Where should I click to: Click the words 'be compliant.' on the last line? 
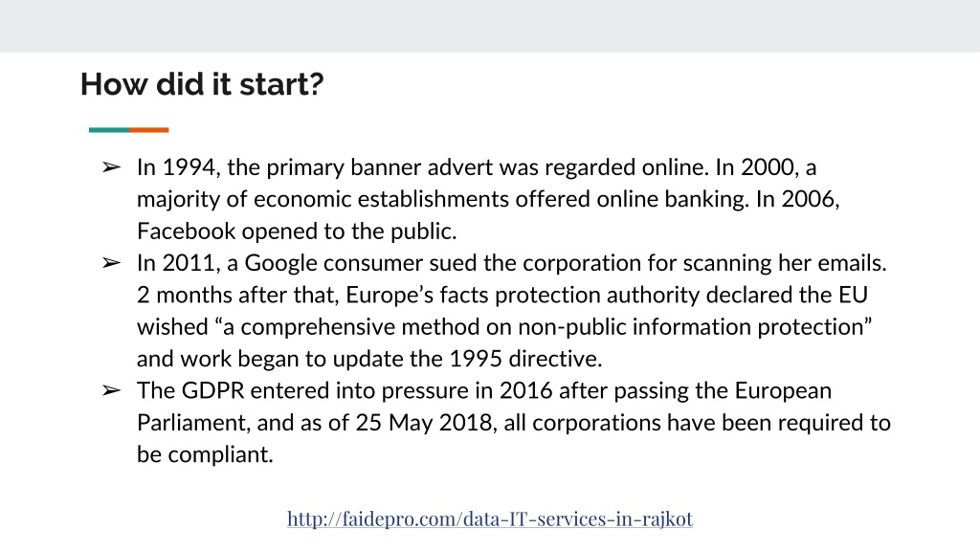[x=205, y=454]
